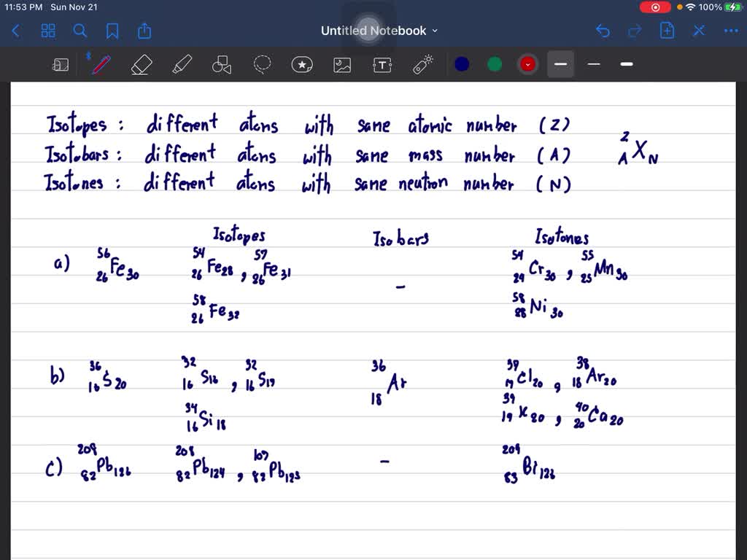
Task: Open the share menu
Action: tap(144, 31)
